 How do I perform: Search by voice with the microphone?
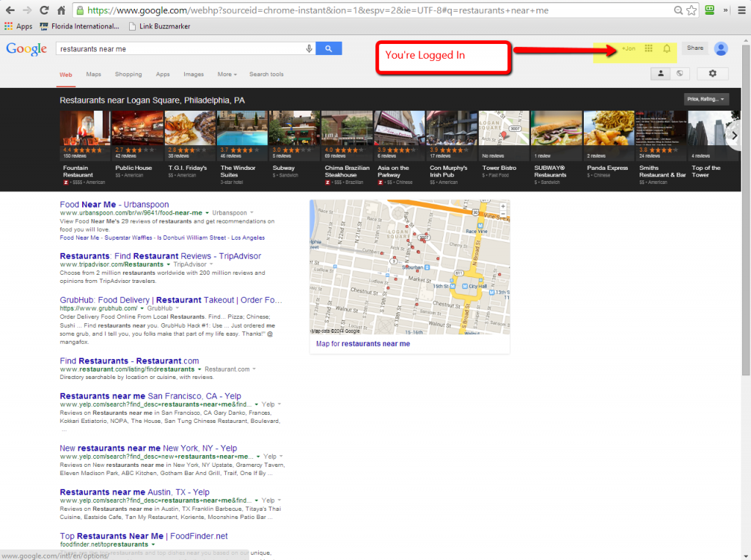coord(309,48)
